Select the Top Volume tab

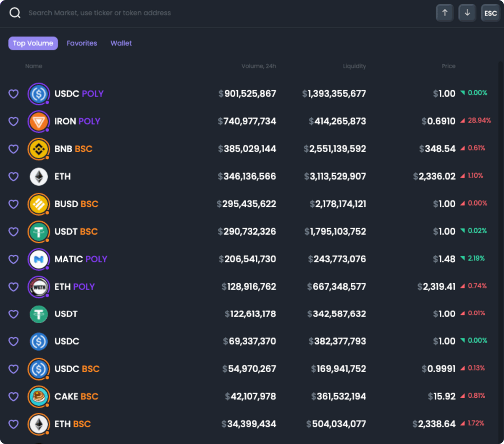[x=33, y=43]
